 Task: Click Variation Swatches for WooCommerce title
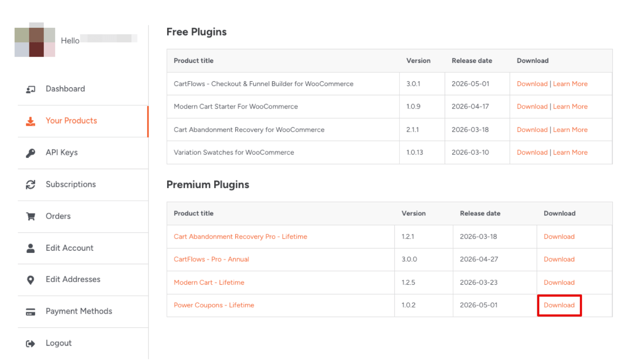[x=234, y=153]
